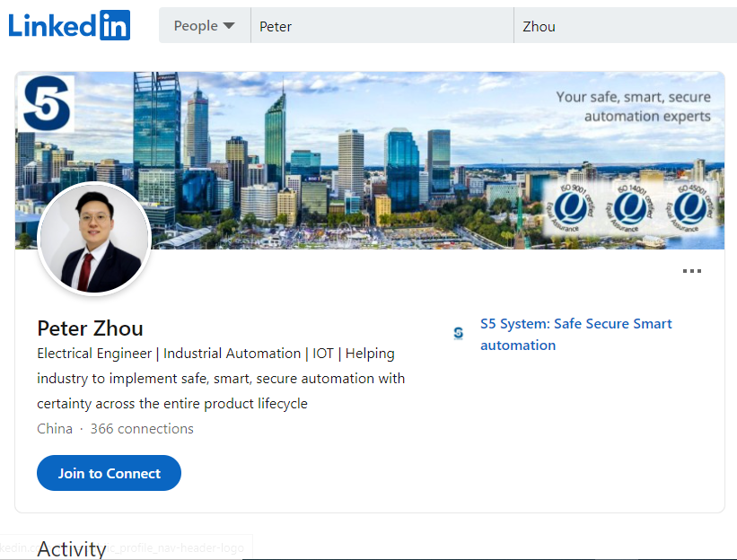
Task: Click the banner tagline about automation experts
Action: point(633,106)
